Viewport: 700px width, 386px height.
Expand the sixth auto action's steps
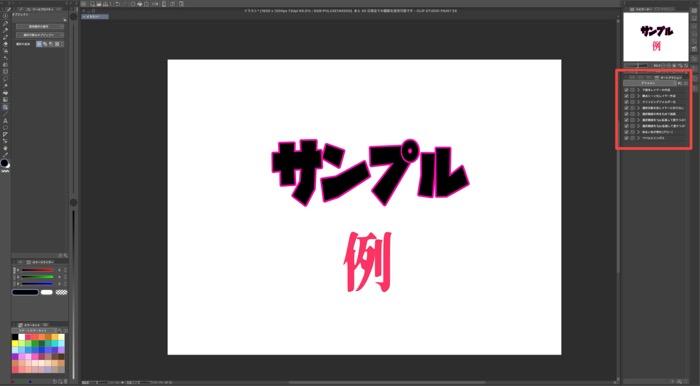[x=638, y=120]
